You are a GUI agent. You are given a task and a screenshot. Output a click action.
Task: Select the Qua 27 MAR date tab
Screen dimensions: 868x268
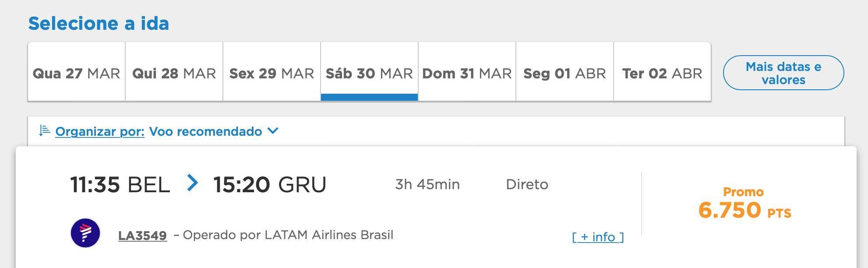77,72
